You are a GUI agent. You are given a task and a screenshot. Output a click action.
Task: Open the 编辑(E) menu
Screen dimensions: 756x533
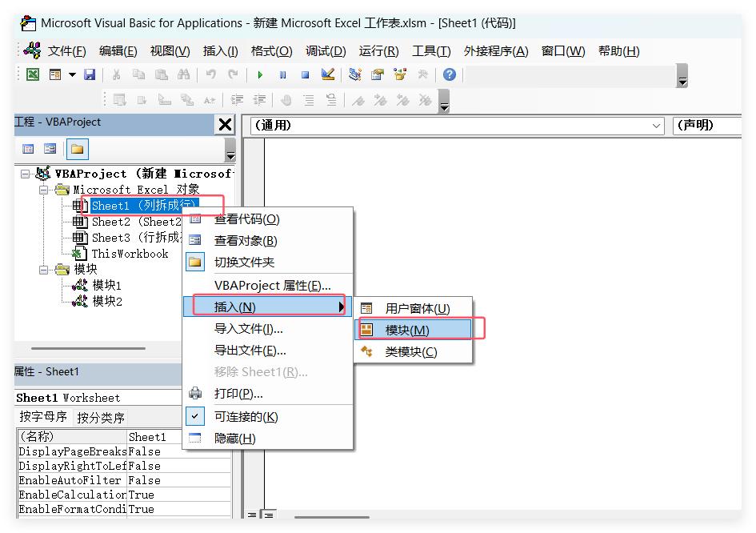tap(118, 50)
